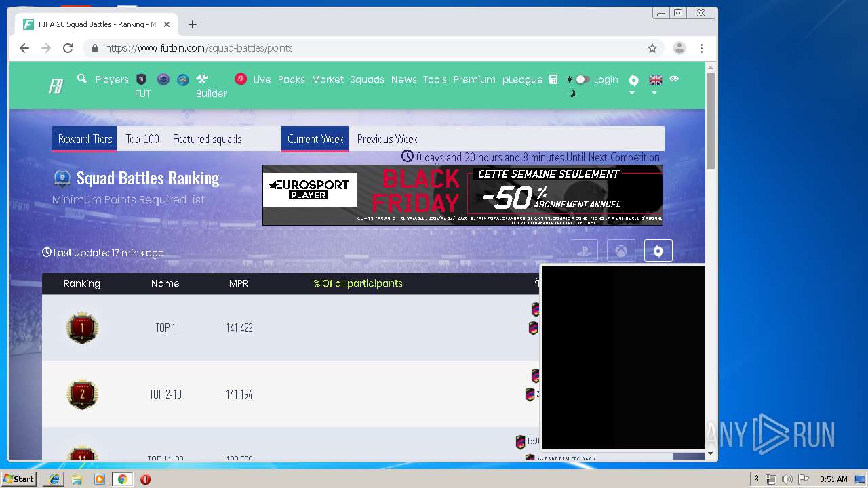The height and width of the screenshot is (488, 868).
Task: Click the scrollbar down arrow
Action: 711,453
